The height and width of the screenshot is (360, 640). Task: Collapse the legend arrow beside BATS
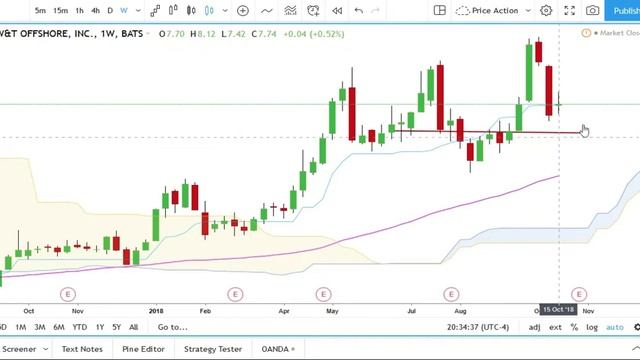point(148,34)
